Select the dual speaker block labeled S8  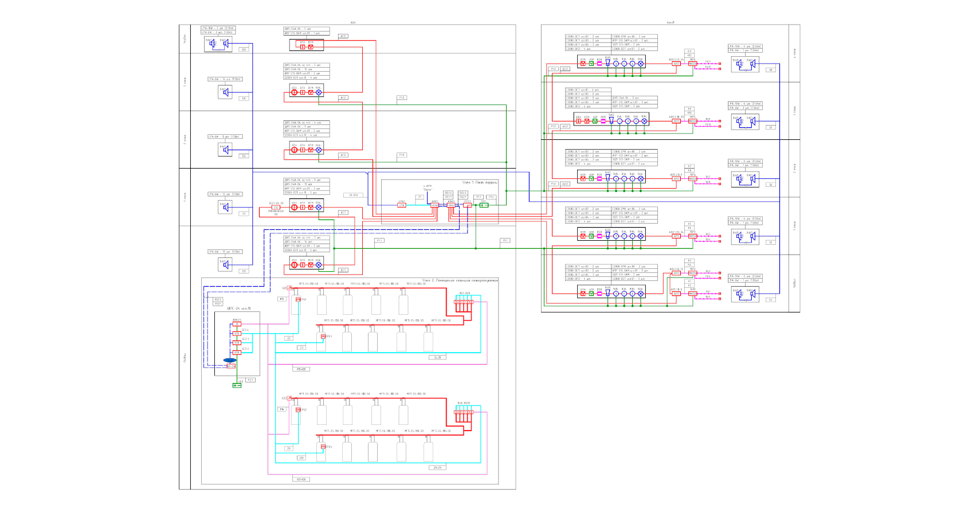click(x=745, y=64)
